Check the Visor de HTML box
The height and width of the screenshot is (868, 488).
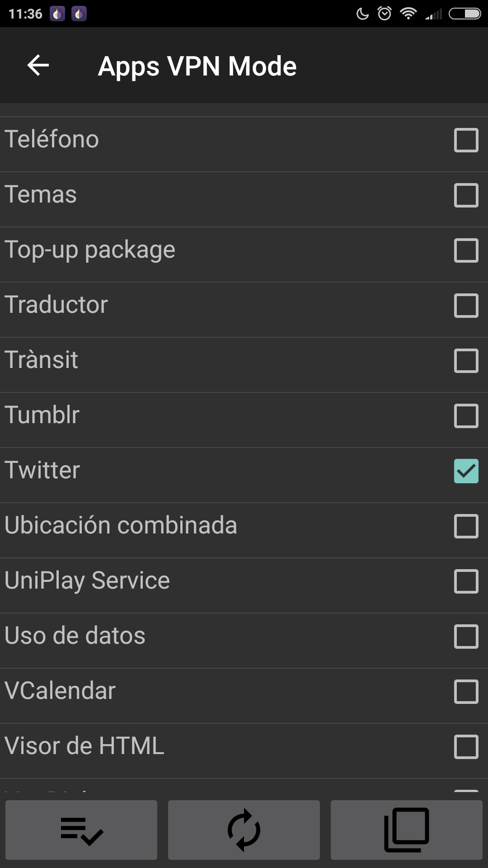[466, 747]
